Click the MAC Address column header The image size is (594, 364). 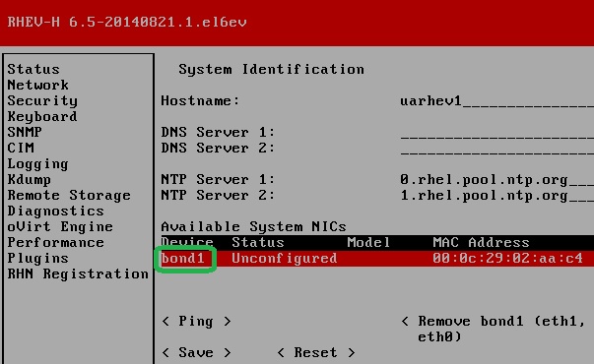click(x=481, y=243)
